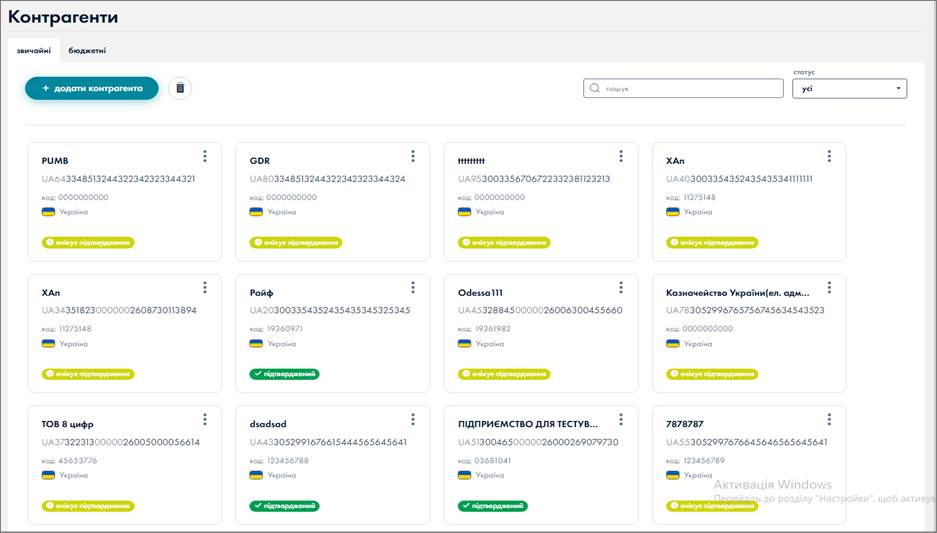Click the Odessa111 contractor name
This screenshot has width=937, height=533.
480,293
